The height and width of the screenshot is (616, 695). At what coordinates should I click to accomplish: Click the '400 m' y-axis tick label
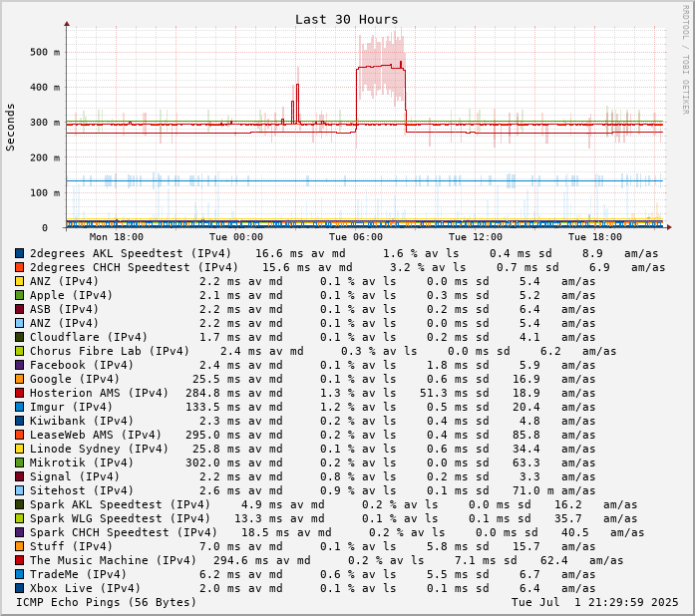point(45,87)
